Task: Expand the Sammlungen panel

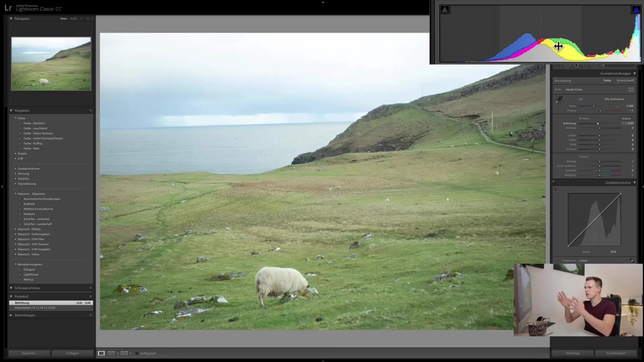Action: point(11,315)
